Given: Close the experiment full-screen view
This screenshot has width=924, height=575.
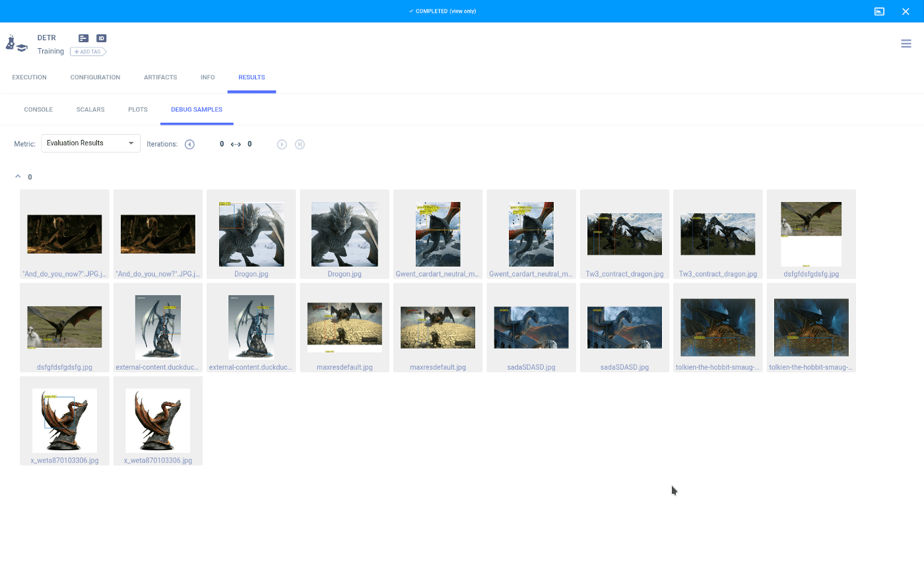Looking at the screenshot, I should [x=906, y=11].
